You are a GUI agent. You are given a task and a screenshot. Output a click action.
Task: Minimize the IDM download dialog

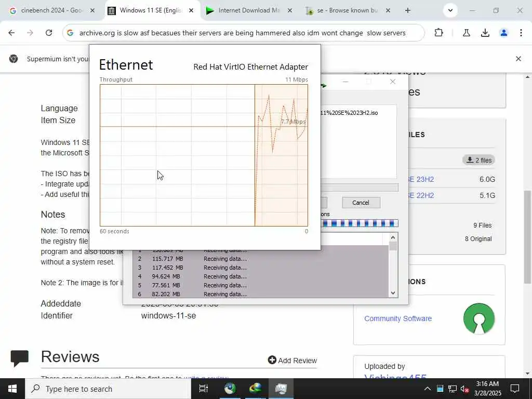point(345,82)
